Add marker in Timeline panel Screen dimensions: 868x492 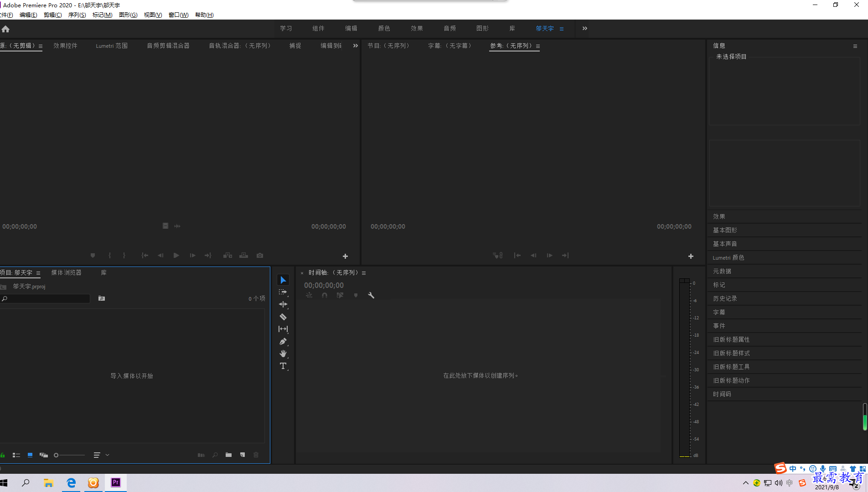356,295
